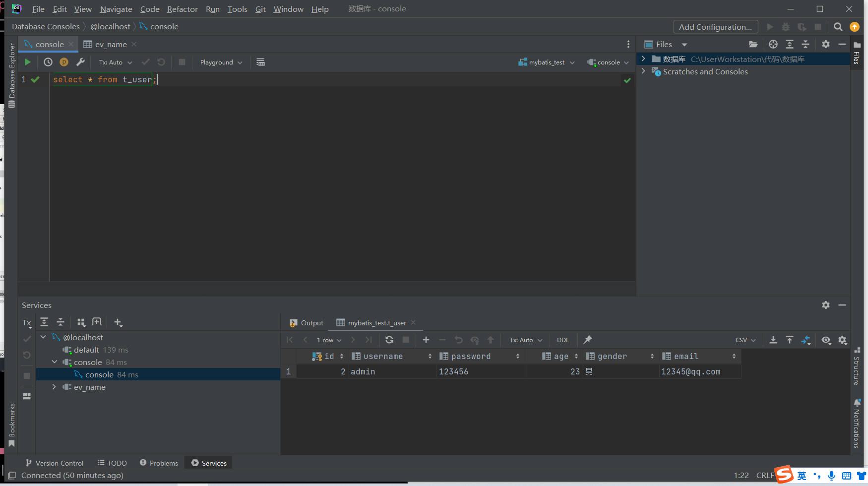
Task: Open the Git menu
Action: click(x=260, y=9)
